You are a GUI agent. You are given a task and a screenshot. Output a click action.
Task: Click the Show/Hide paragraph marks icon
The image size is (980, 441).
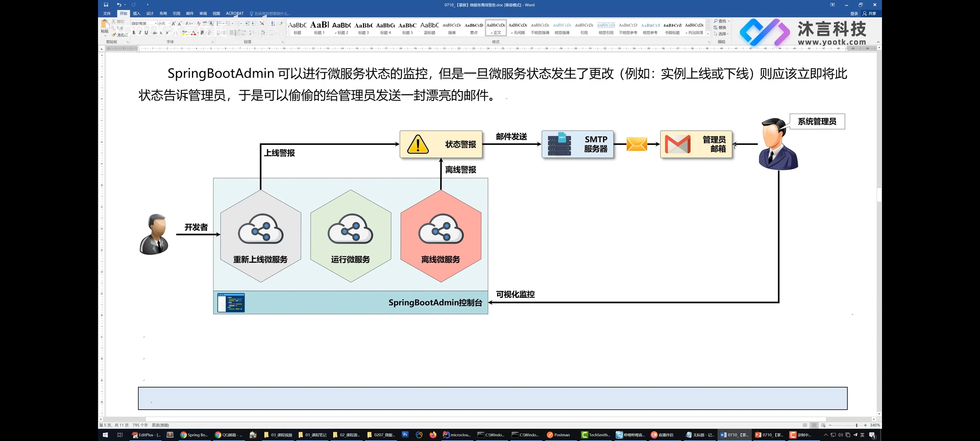coord(281,24)
